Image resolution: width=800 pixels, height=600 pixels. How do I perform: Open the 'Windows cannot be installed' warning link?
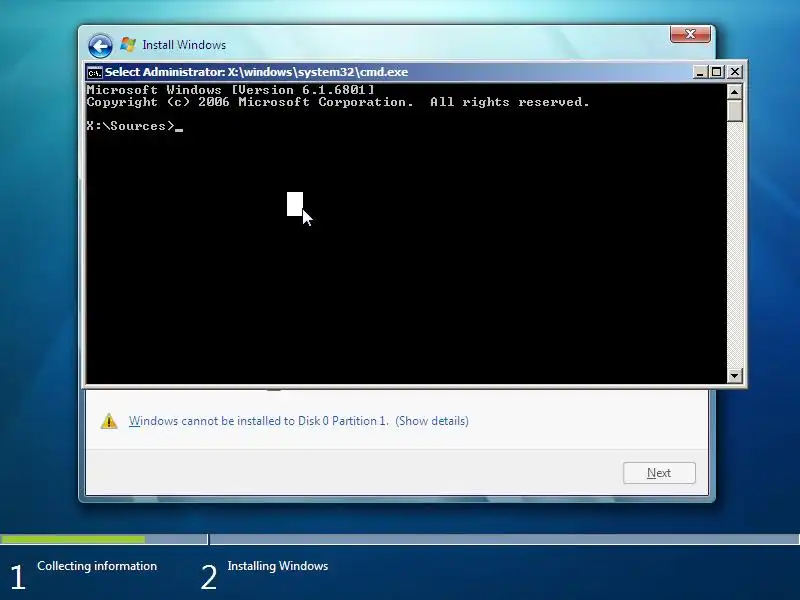click(298, 421)
